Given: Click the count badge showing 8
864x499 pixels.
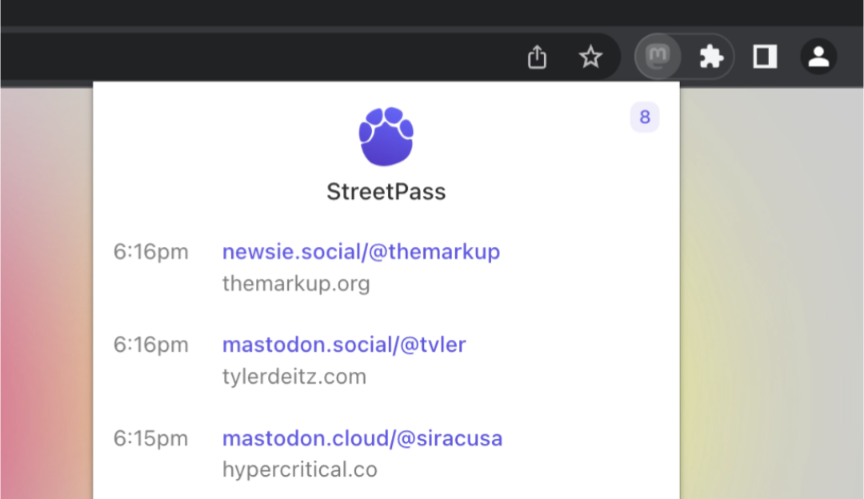Looking at the screenshot, I should coord(644,118).
